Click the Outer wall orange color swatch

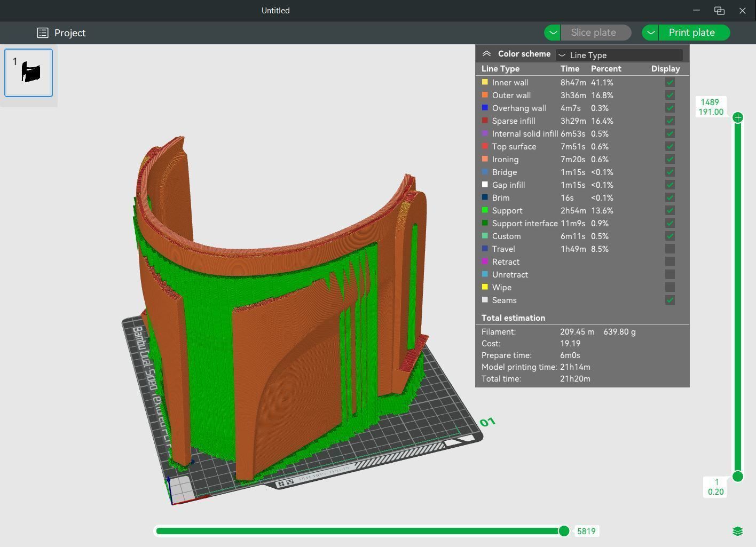click(x=485, y=95)
